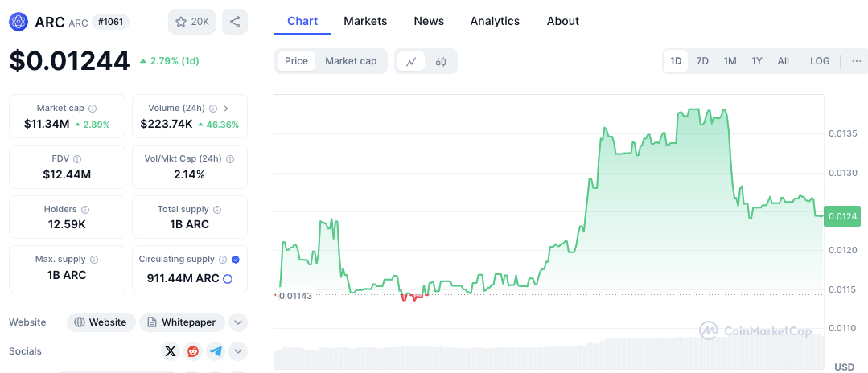This screenshot has width=868, height=373.
Task: Click Holders info icon
Action: [85, 210]
